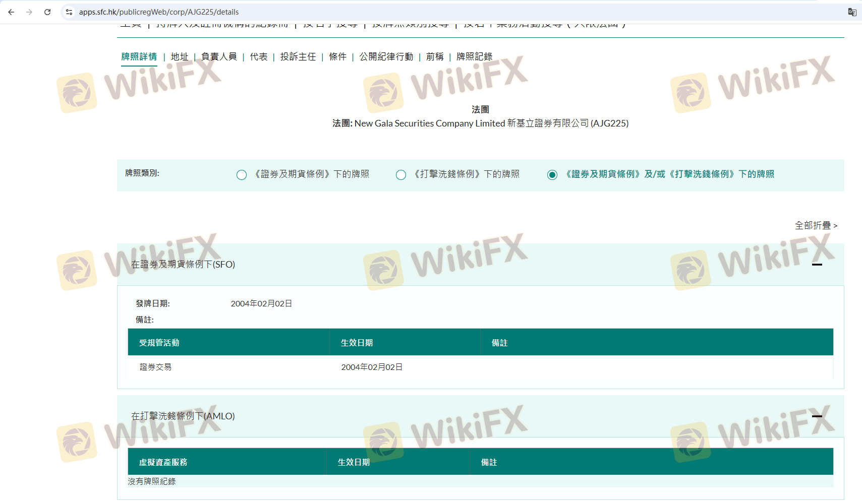Click the New Gala Securities Company Limited name
Viewport: 862px width, 504px height.
click(x=430, y=123)
